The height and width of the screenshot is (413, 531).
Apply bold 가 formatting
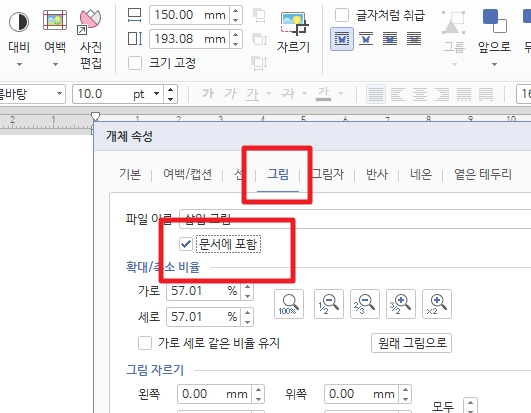[x=208, y=93]
